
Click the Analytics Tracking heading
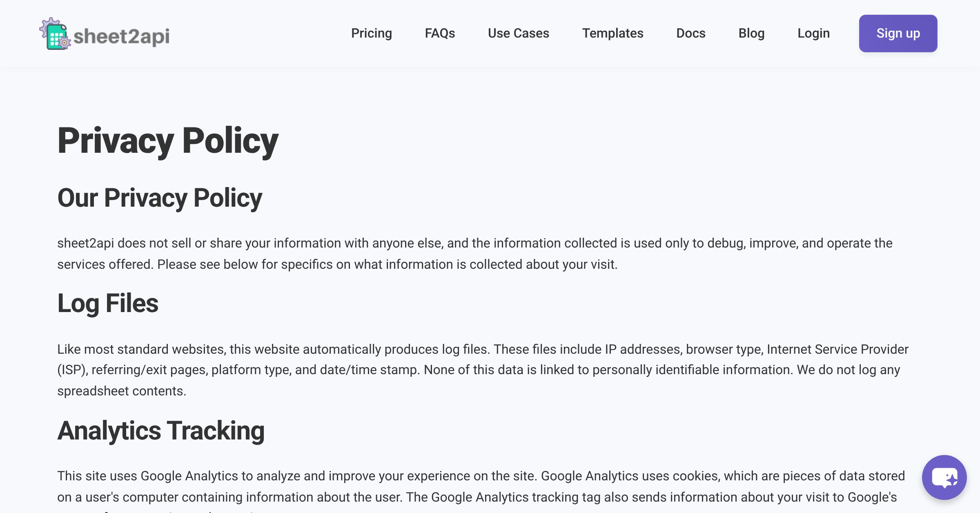click(162, 430)
